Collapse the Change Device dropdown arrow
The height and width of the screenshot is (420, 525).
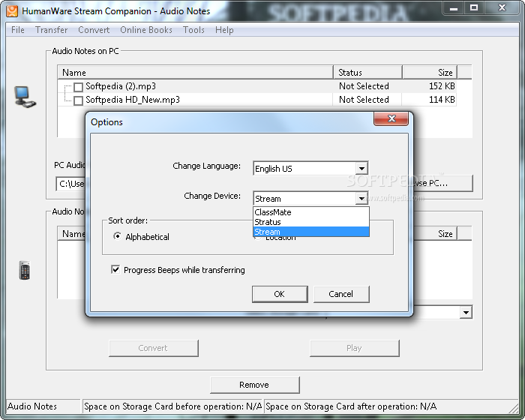[361, 199]
